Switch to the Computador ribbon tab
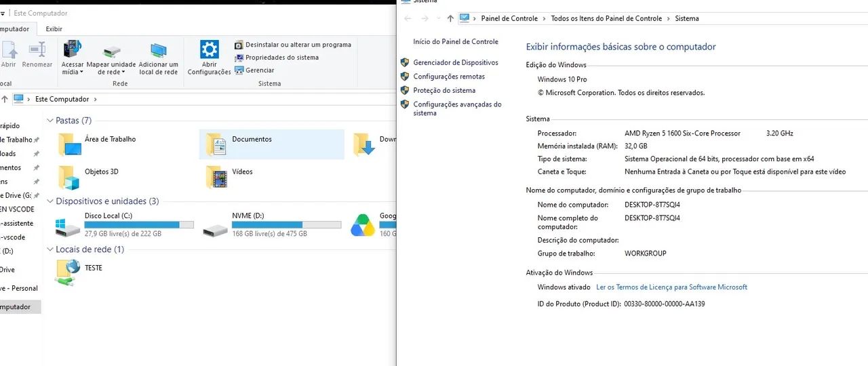 coord(14,29)
